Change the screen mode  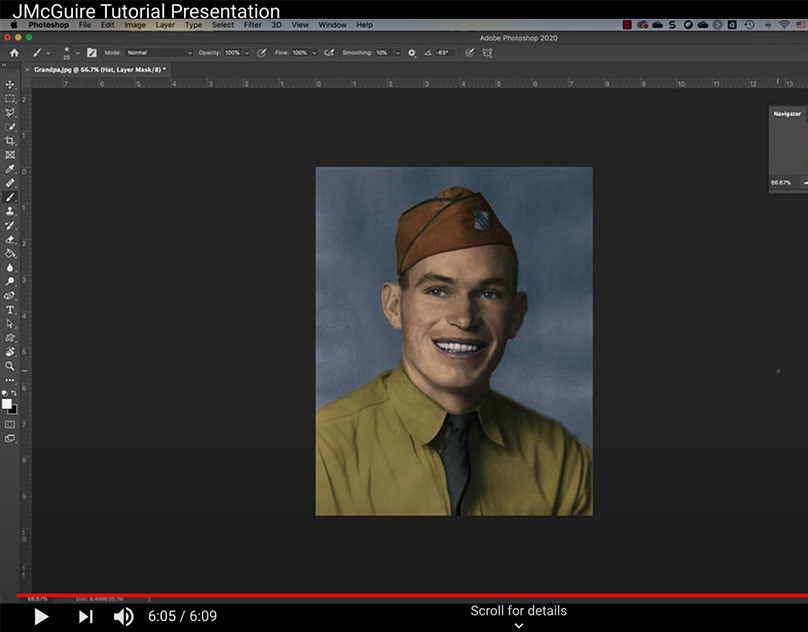point(10,439)
